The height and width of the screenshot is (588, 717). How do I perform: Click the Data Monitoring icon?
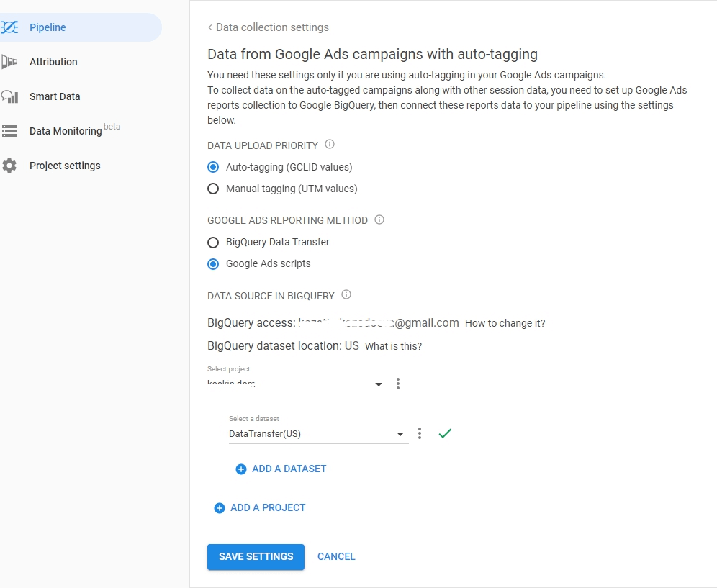click(9, 131)
